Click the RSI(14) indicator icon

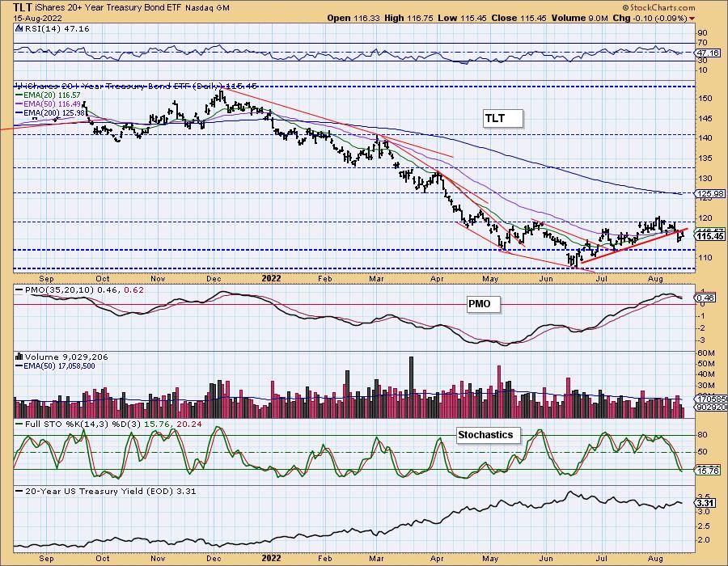(19, 29)
